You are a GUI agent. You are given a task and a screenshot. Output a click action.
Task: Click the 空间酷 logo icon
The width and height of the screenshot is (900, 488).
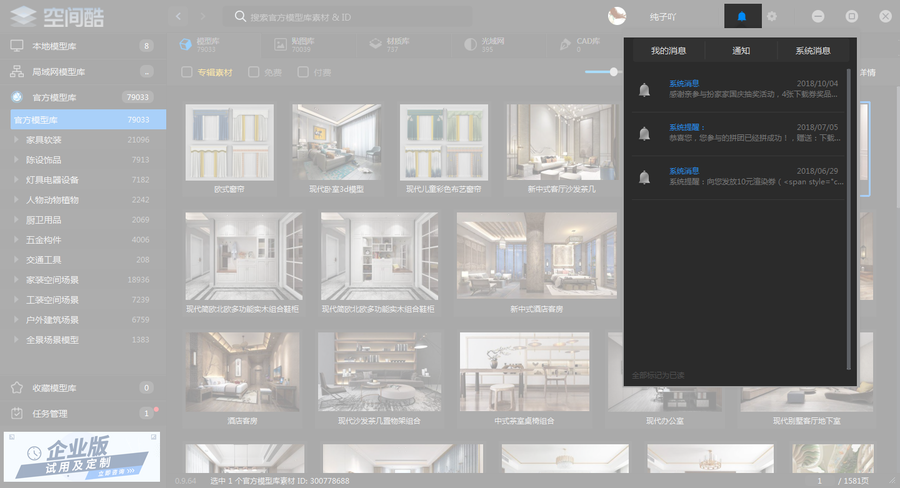23,16
